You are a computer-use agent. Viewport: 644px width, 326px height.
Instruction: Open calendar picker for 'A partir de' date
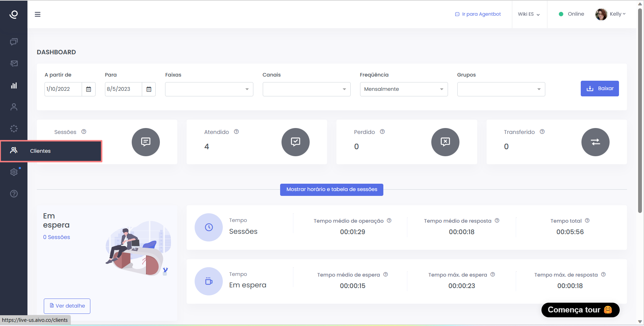coord(89,89)
